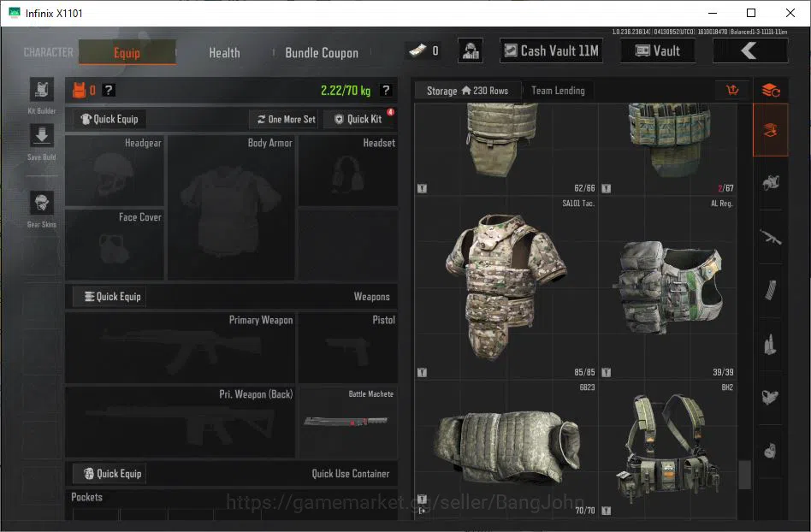Open Gear Skins helmet icon
Viewport: 811px width, 532px height.
(x=41, y=203)
